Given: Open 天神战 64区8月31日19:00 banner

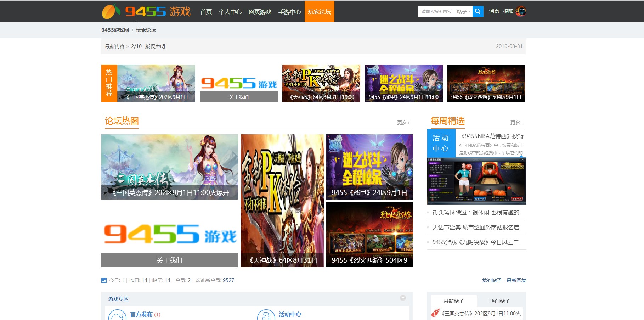Looking at the screenshot, I should [x=321, y=83].
